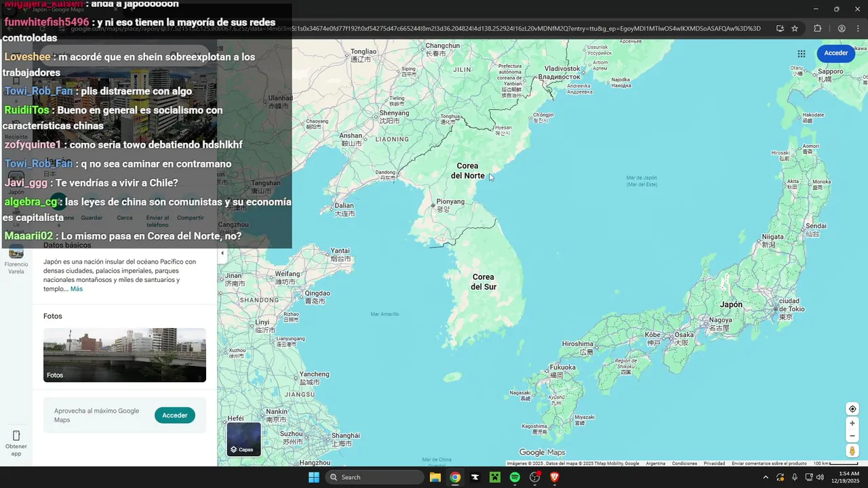Zoom in with the plus button
868x488 pixels.
click(x=852, y=424)
